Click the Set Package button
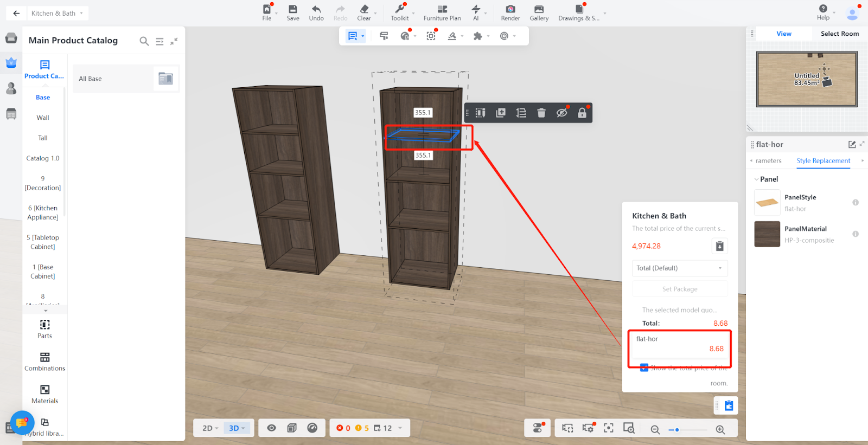The height and width of the screenshot is (445, 868). pyautogui.click(x=680, y=289)
